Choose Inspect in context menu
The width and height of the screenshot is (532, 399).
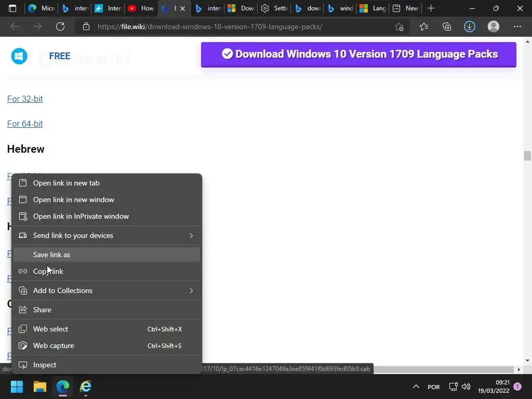107,365
